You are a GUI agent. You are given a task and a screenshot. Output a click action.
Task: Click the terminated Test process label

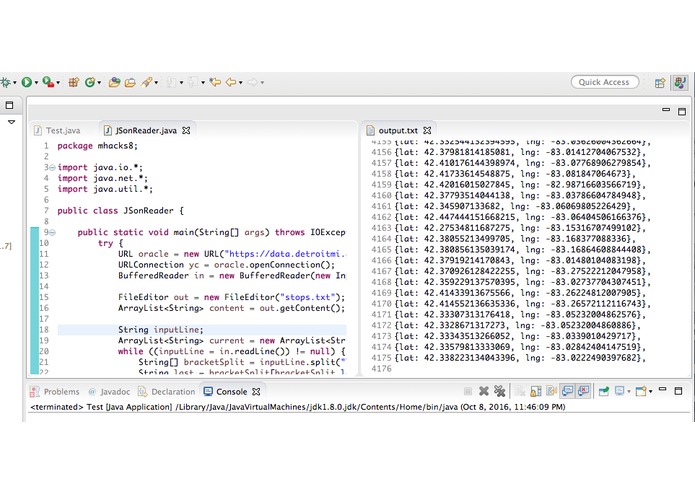point(297,407)
